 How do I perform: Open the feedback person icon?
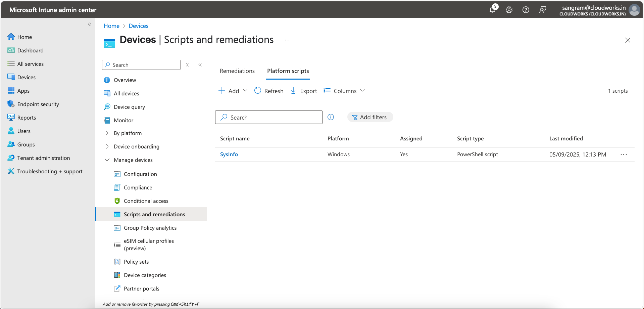click(x=543, y=10)
